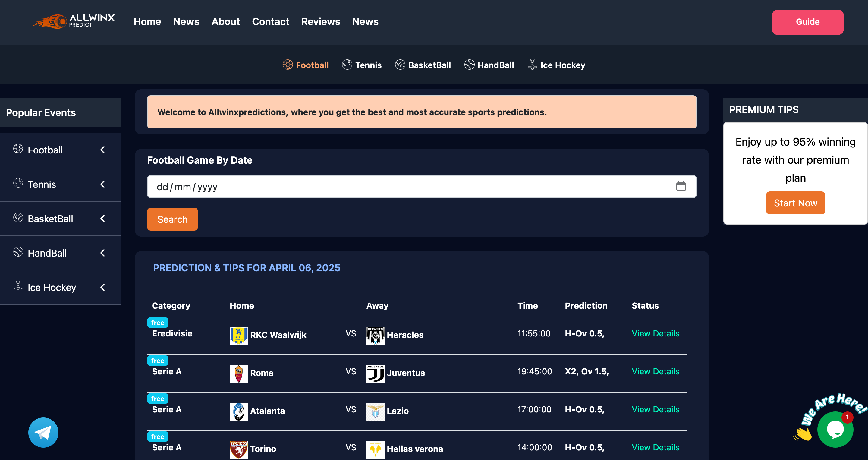Click the BasketBall icon in Popular Events sidebar
The image size is (868, 460).
coord(18,218)
